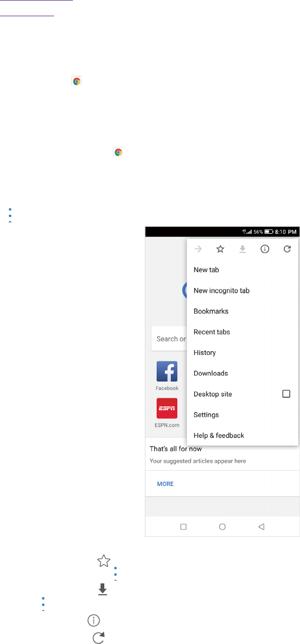300x644 pixels.
Task: Enable the Desktop site checkbox
Action: (x=286, y=394)
